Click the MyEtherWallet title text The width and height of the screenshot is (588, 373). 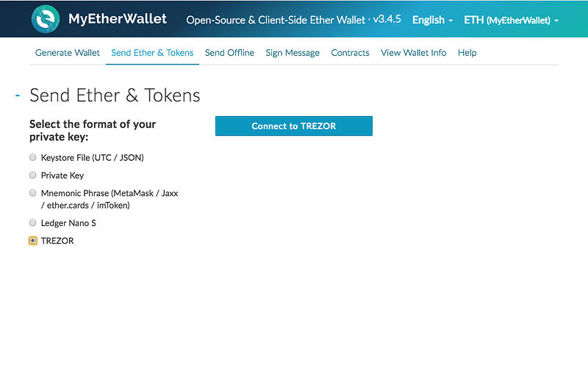tap(118, 19)
